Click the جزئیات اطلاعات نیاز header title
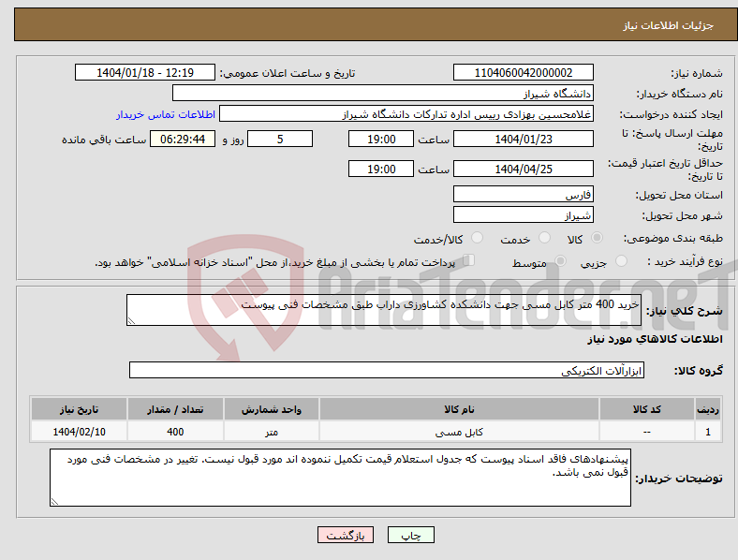738x560 pixels. pyautogui.click(x=669, y=25)
